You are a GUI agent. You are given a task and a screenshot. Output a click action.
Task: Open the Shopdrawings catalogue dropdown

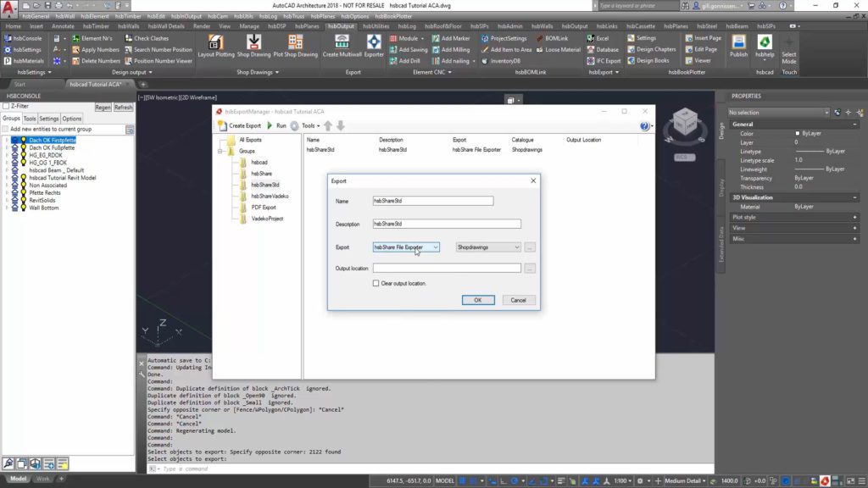click(487, 247)
